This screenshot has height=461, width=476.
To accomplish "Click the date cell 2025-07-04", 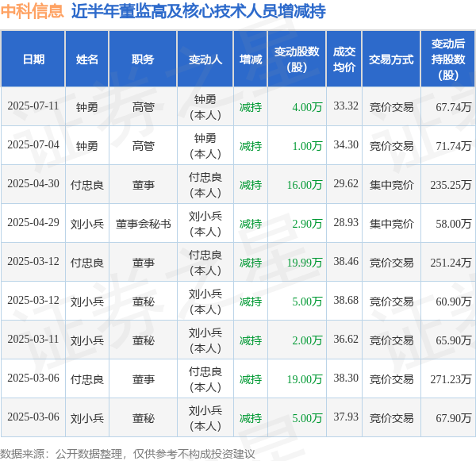I will tap(33, 145).
